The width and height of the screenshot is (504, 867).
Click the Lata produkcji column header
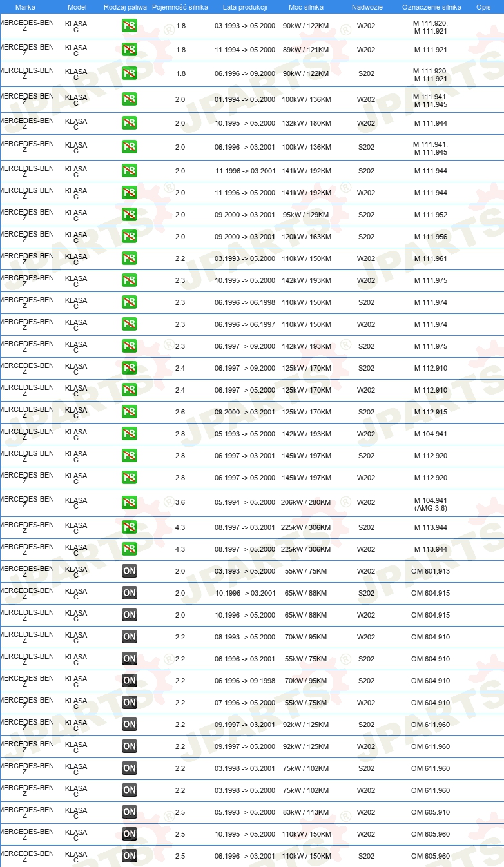pyautogui.click(x=245, y=7)
